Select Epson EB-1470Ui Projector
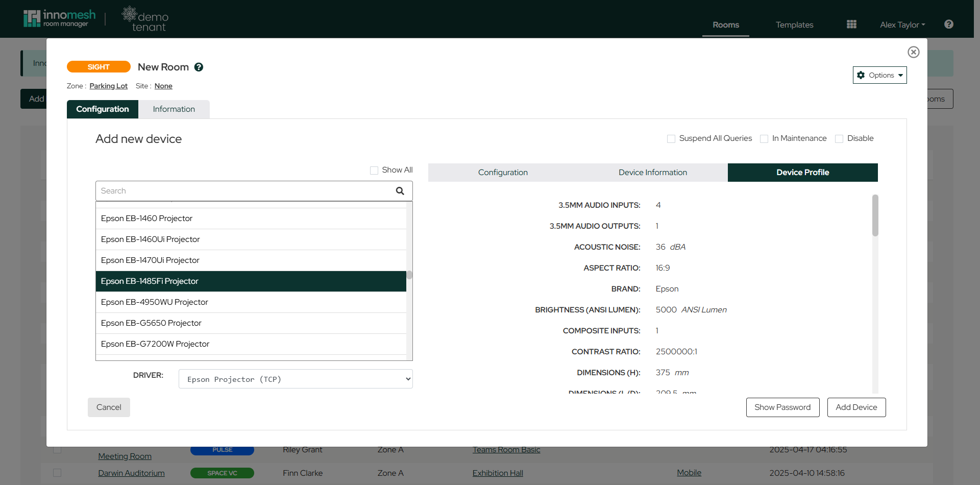Screen dimensions: 980x485 click(251, 260)
